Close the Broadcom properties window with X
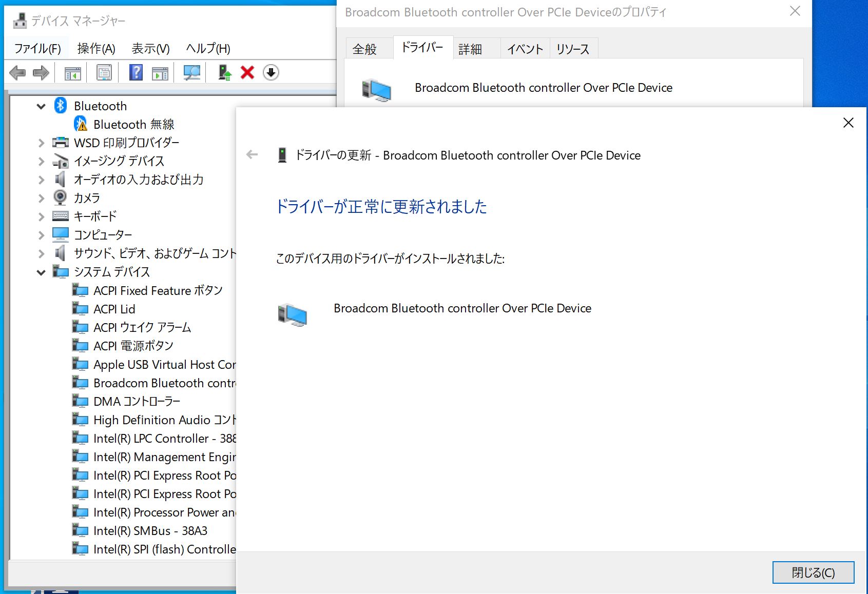Screen dimensions: 868x594 [x=795, y=11]
